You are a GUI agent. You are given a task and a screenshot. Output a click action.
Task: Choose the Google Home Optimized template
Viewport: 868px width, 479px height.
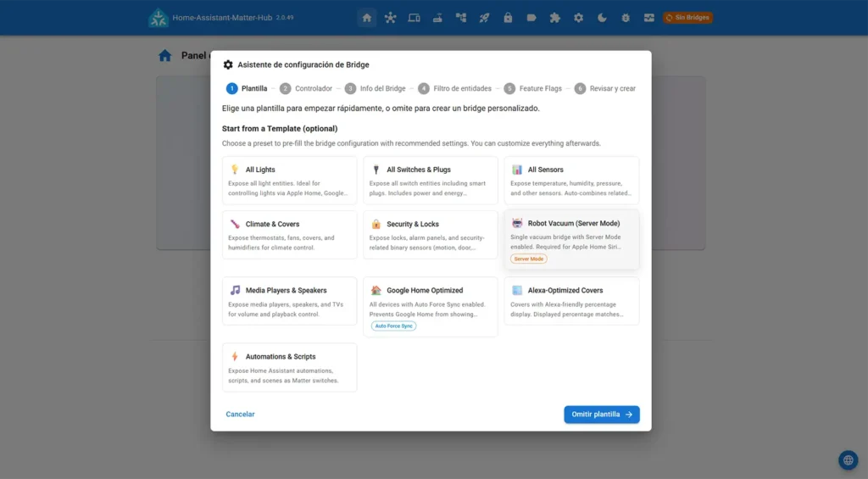point(430,307)
